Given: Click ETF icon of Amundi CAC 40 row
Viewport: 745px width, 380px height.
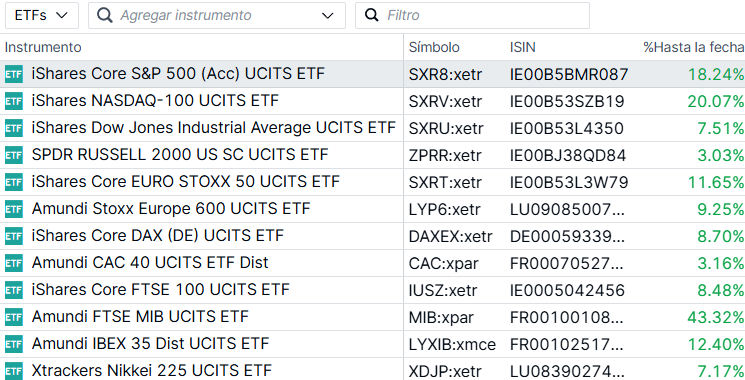Looking at the screenshot, I should click(x=14, y=263).
